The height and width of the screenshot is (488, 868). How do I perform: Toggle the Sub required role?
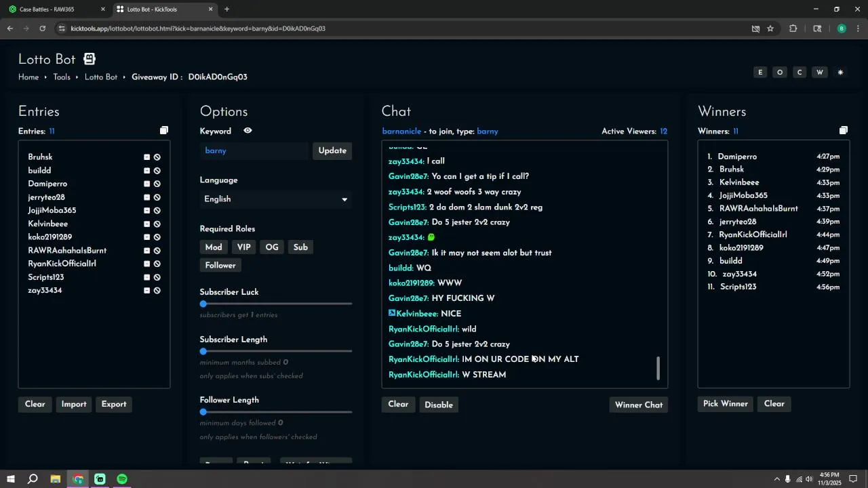click(x=300, y=247)
